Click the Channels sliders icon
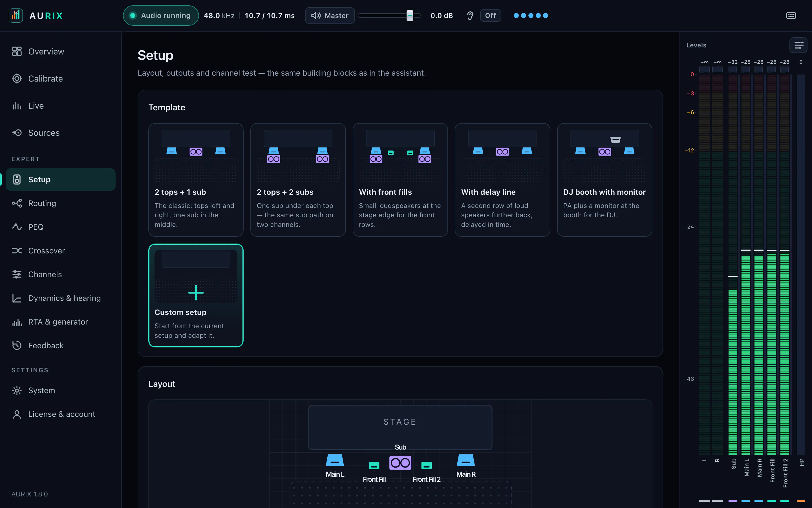 [17, 274]
